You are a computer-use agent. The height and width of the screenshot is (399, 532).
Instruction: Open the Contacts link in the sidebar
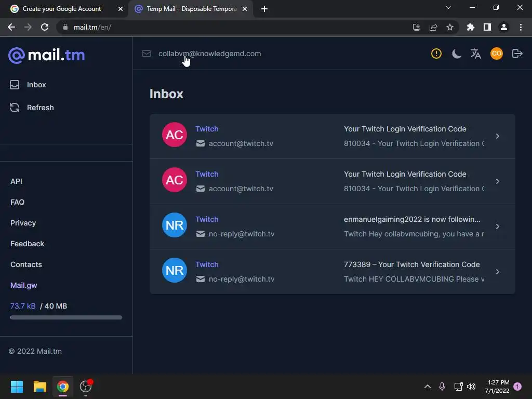pyautogui.click(x=26, y=264)
